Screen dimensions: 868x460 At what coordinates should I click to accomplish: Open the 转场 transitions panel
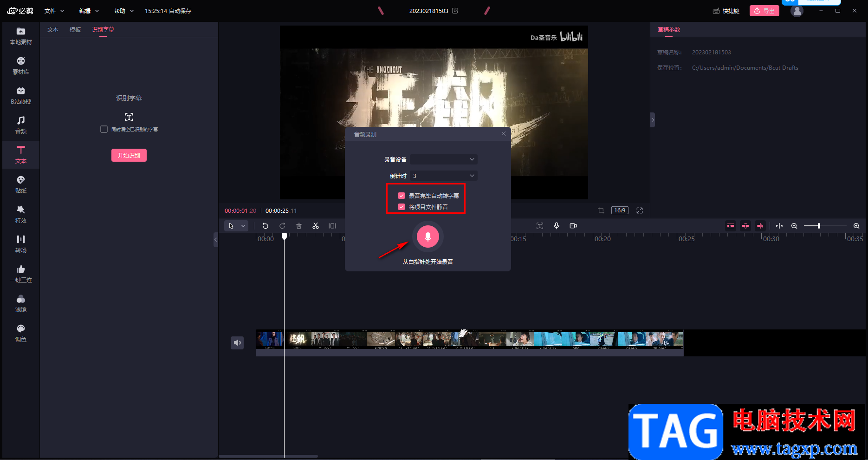(x=21, y=244)
